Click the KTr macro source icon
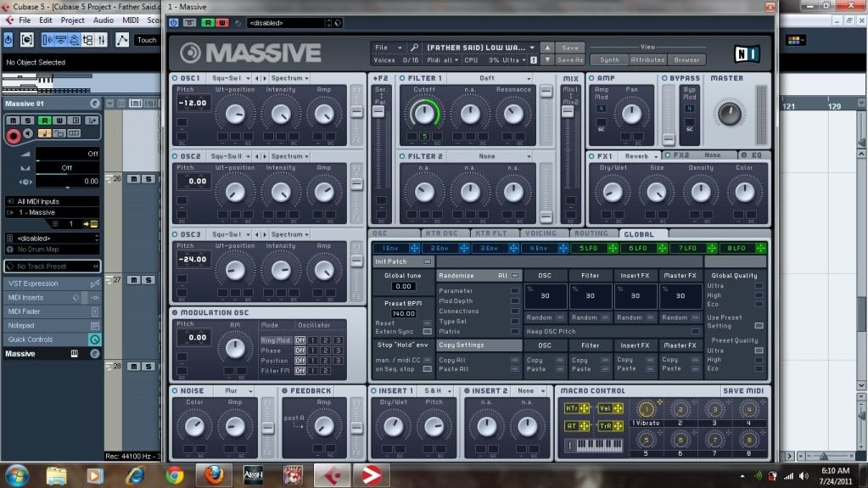The width and height of the screenshot is (868, 488). coord(573,408)
